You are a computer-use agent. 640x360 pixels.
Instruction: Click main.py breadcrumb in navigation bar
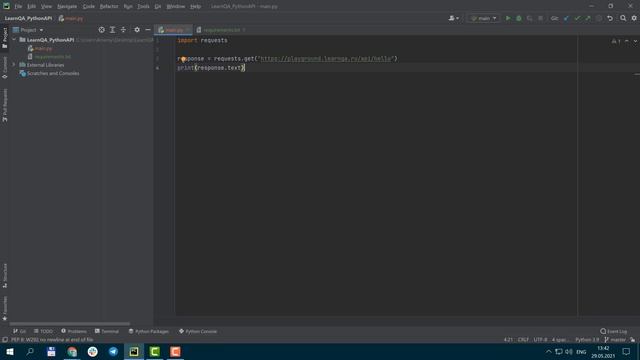(x=71, y=18)
